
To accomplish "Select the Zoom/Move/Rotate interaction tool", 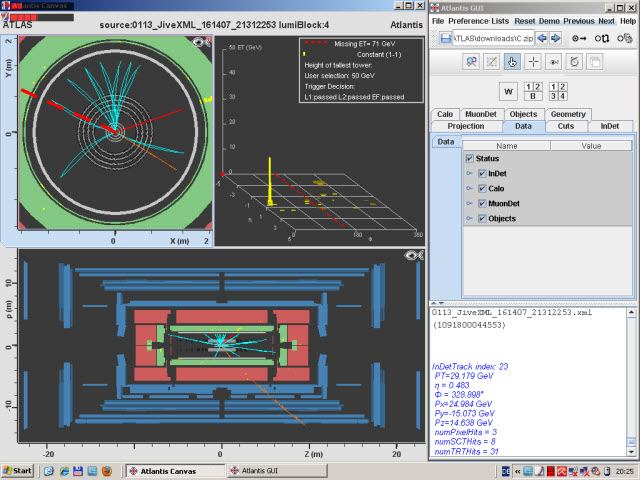I will 471,62.
